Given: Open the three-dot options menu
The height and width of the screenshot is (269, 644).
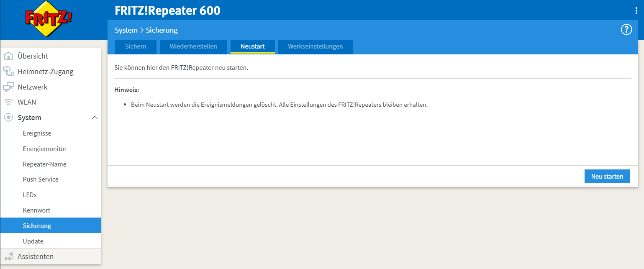Looking at the screenshot, I should point(636,11).
